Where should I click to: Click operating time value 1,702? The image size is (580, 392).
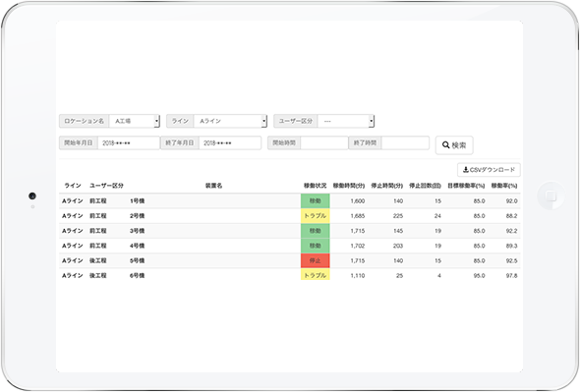(x=358, y=246)
